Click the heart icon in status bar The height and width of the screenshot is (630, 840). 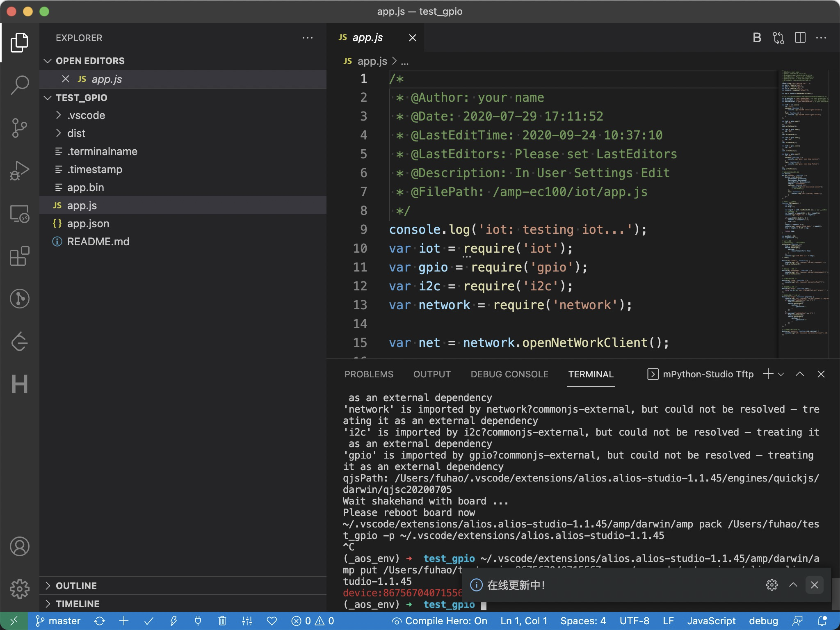pyautogui.click(x=272, y=621)
